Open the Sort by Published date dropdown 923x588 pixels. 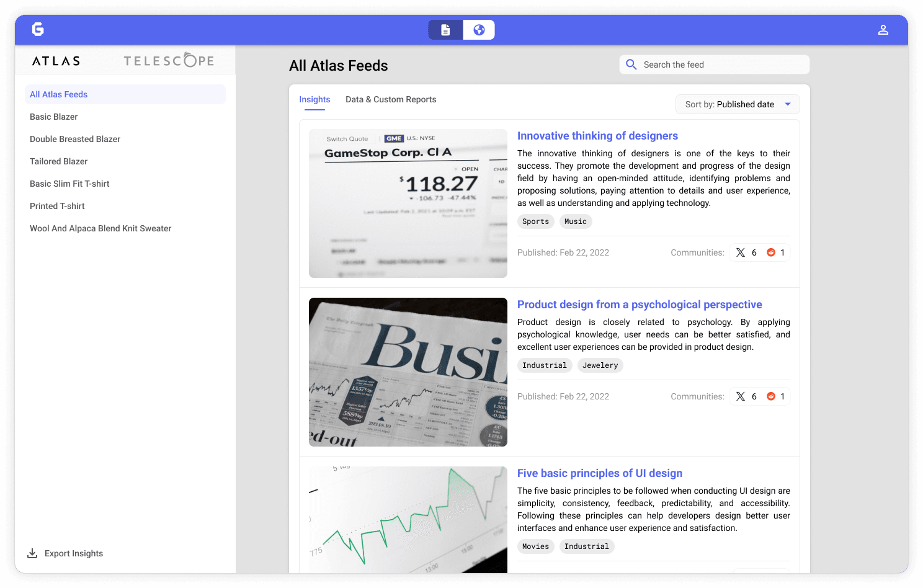tap(737, 104)
